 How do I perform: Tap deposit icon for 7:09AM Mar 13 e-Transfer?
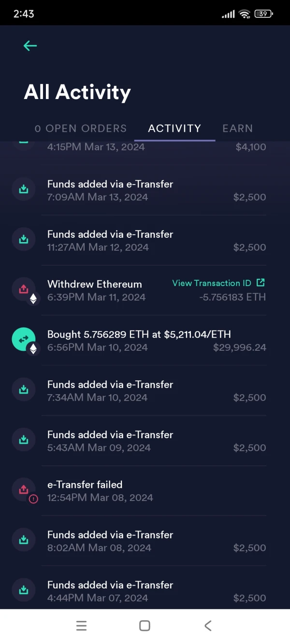[x=24, y=189]
